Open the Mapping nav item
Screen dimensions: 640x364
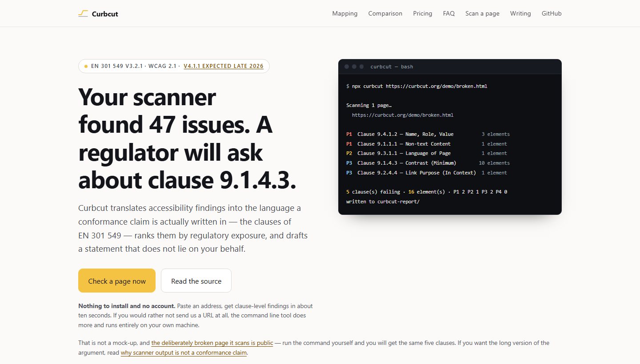tap(345, 13)
